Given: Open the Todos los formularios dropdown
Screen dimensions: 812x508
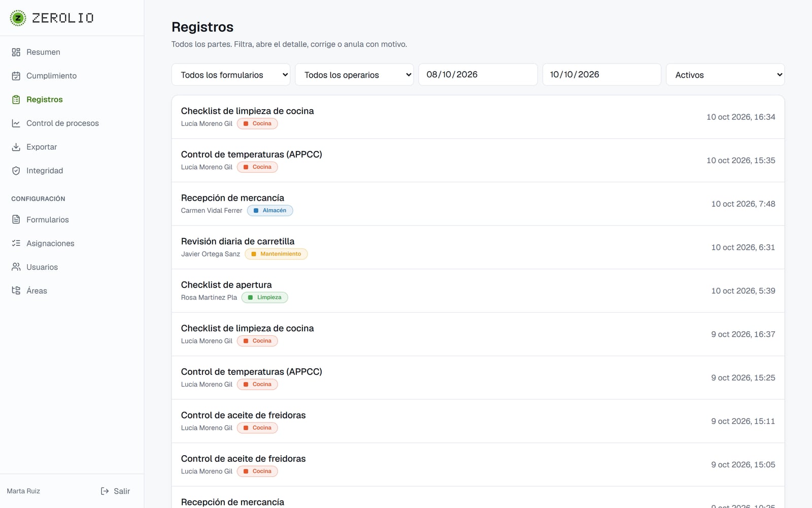Looking at the screenshot, I should (x=231, y=75).
